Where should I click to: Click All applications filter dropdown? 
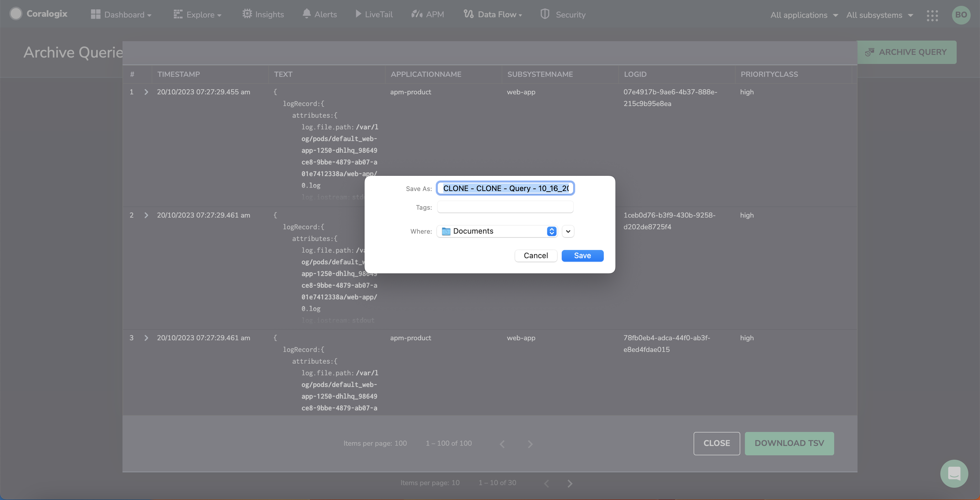point(803,15)
